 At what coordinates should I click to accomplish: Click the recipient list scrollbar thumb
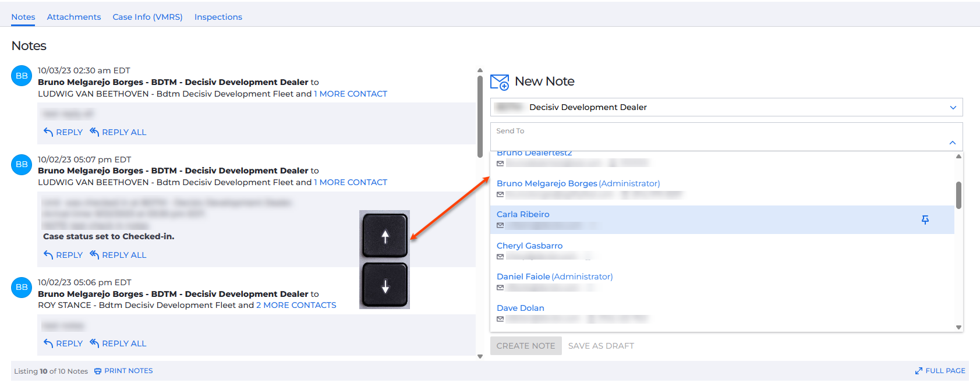pyautogui.click(x=958, y=195)
